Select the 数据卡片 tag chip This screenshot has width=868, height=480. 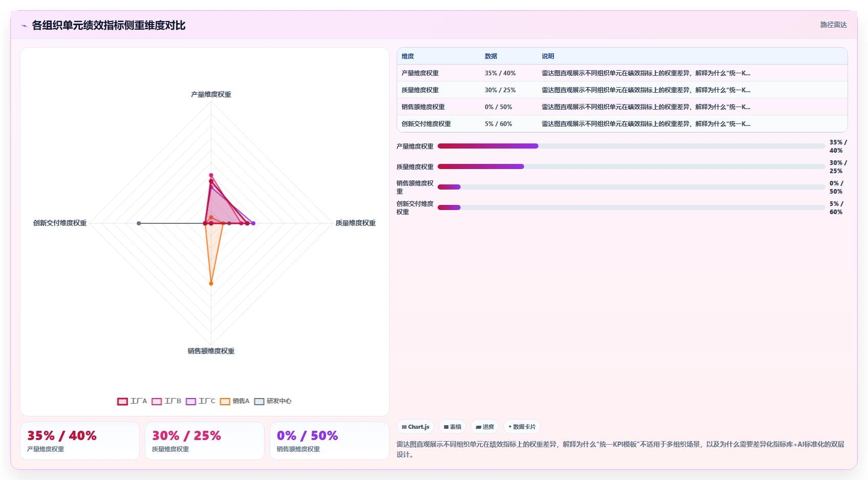click(522, 427)
